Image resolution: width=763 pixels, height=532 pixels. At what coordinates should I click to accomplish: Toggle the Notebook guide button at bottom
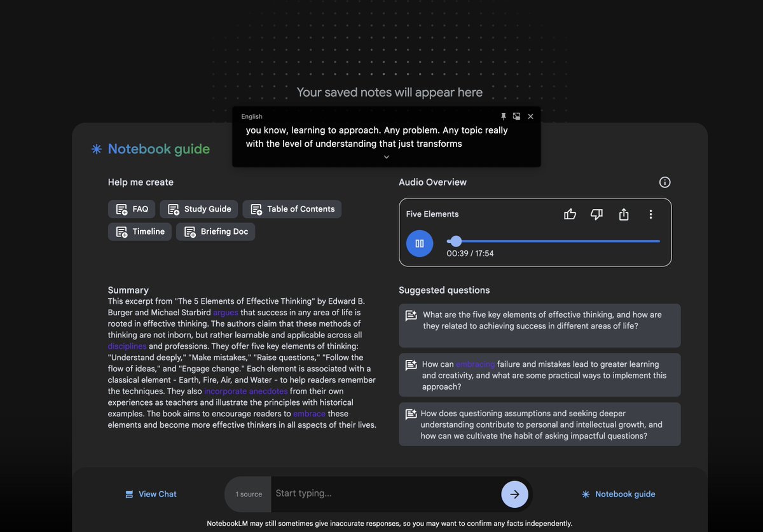tap(619, 494)
